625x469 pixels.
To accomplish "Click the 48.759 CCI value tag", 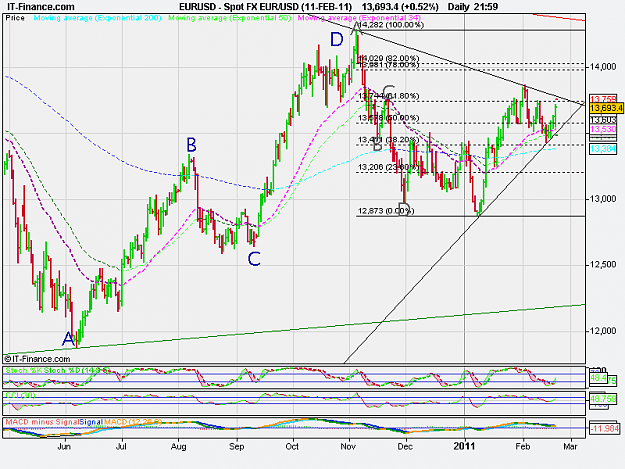I will click(x=603, y=398).
